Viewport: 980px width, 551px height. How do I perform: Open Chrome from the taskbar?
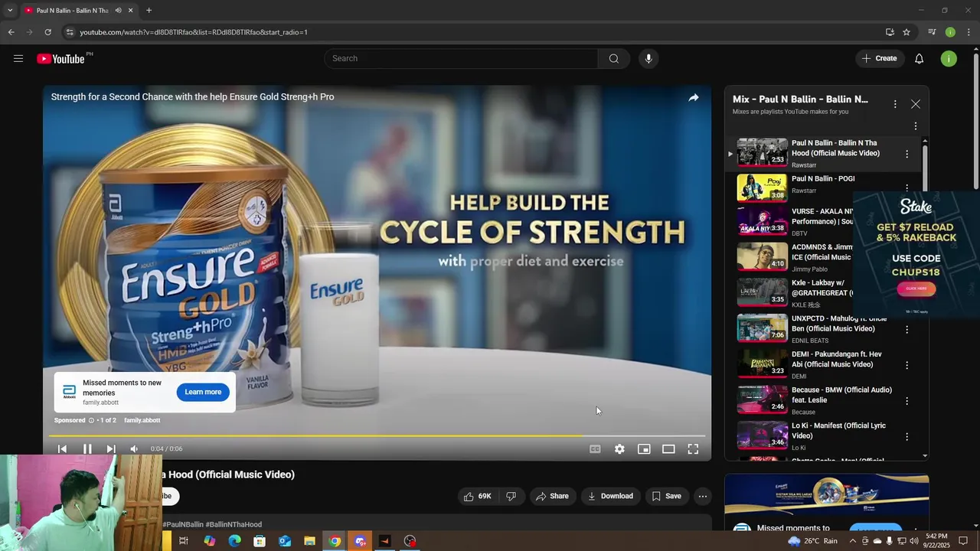[x=335, y=541]
